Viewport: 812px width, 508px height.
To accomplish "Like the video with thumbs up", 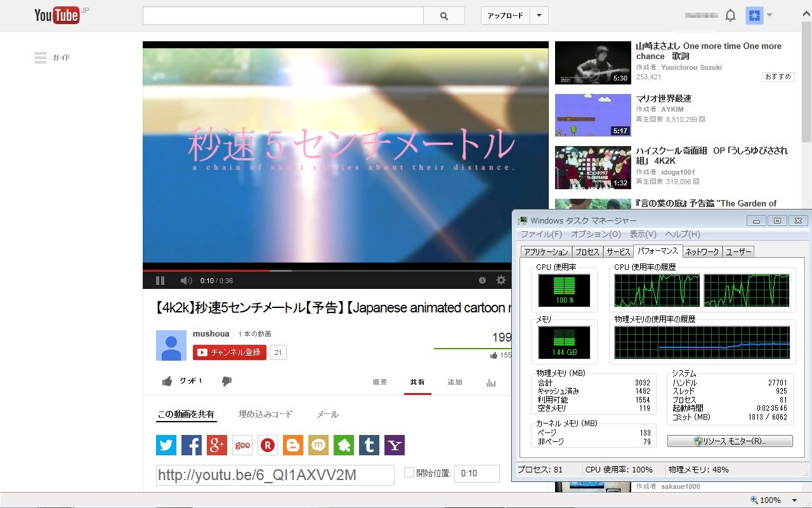I will 167,381.
